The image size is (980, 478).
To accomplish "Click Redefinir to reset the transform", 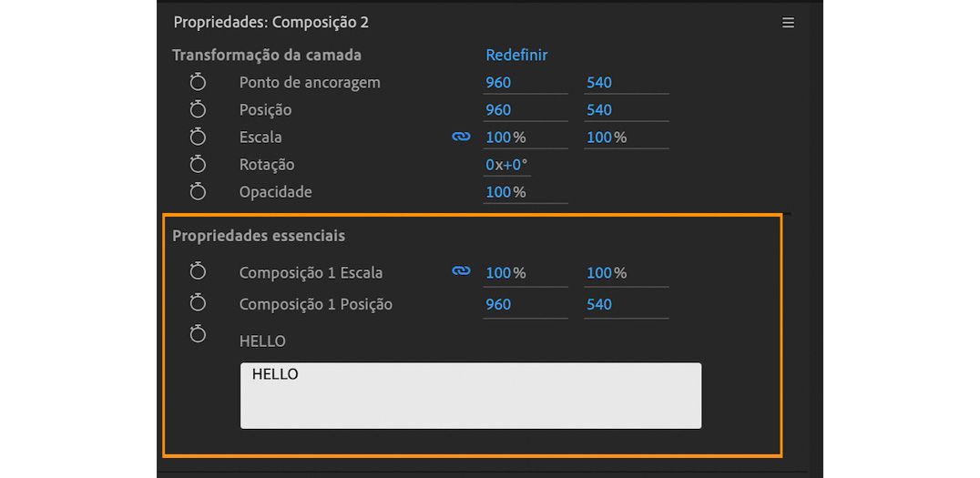I will coord(516,55).
